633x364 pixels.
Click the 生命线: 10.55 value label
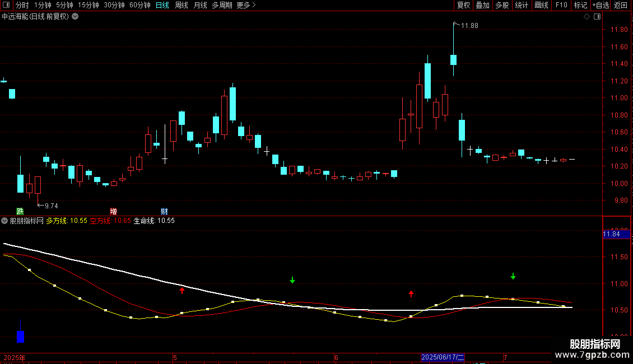pyautogui.click(x=154, y=221)
